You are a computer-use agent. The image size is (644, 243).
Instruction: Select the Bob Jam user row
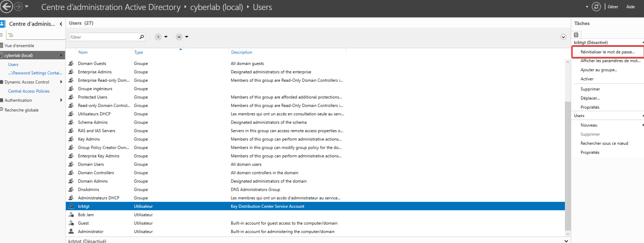click(x=86, y=215)
